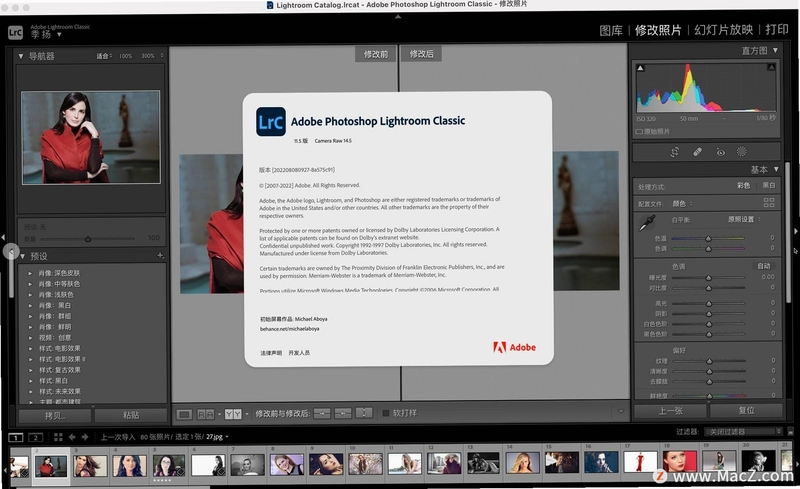Image resolution: width=800 pixels, height=489 pixels.
Task: Click the R|A reference view button
Action: pyautogui.click(x=206, y=414)
